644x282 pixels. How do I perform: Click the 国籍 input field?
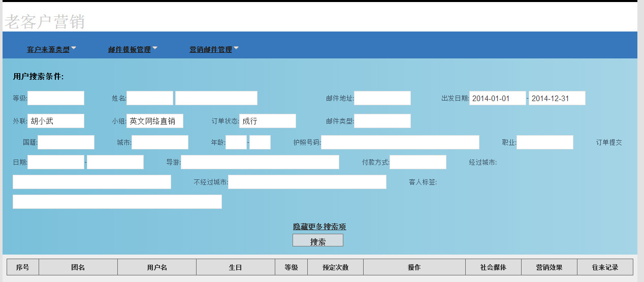click(66, 142)
